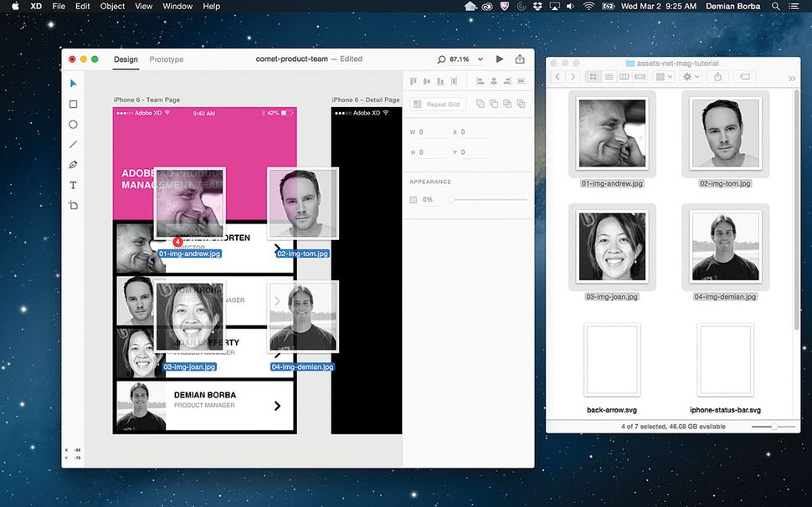Open Finder's list view
Viewport: 812px width, 507px height.
click(x=608, y=76)
